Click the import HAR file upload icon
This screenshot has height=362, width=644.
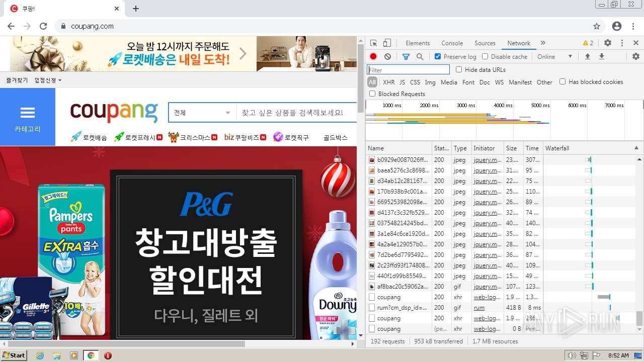587,57
